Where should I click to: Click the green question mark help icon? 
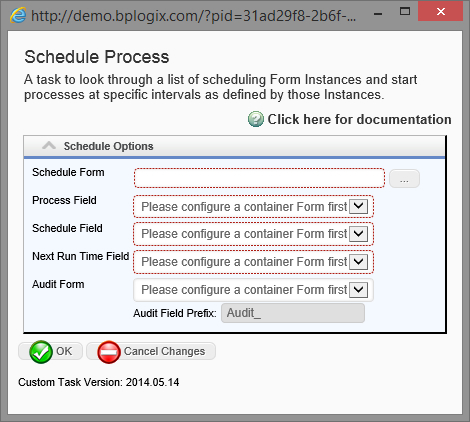[256, 119]
